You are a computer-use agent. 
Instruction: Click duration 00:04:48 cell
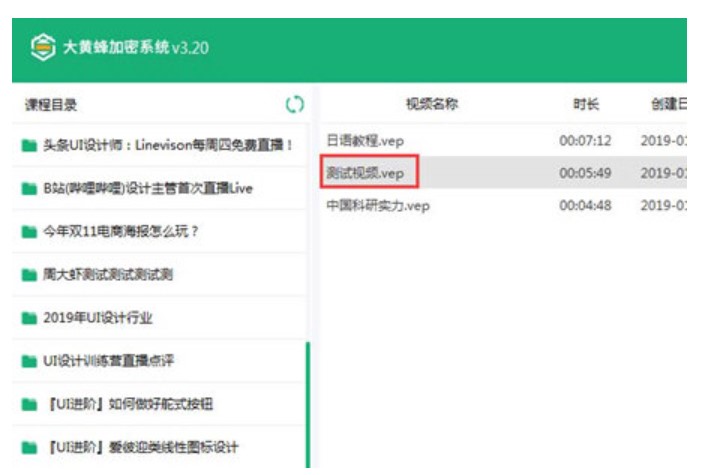pos(585,205)
